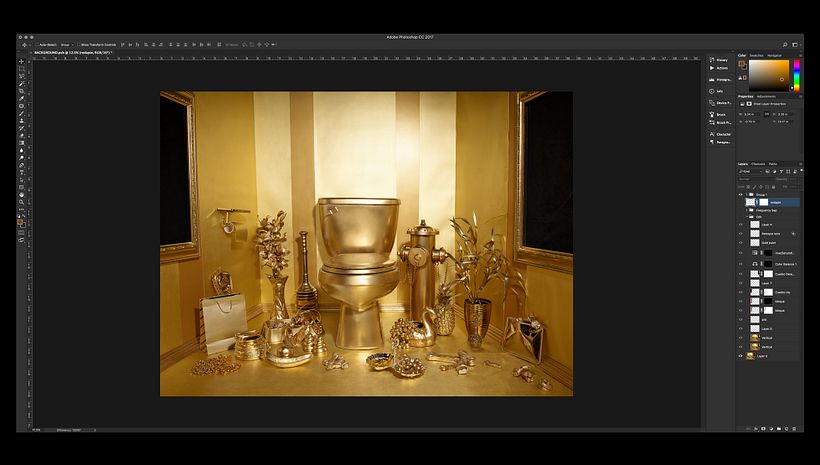Select the Move tool in the toolbar
Viewport: 820px width, 465px height.
click(x=21, y=61)
